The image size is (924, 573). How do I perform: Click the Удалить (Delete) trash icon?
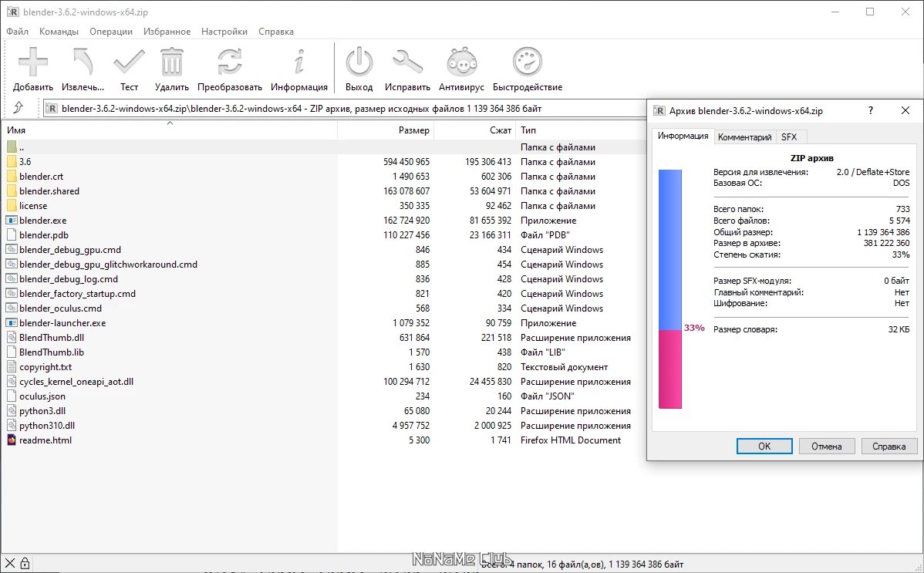171,63
